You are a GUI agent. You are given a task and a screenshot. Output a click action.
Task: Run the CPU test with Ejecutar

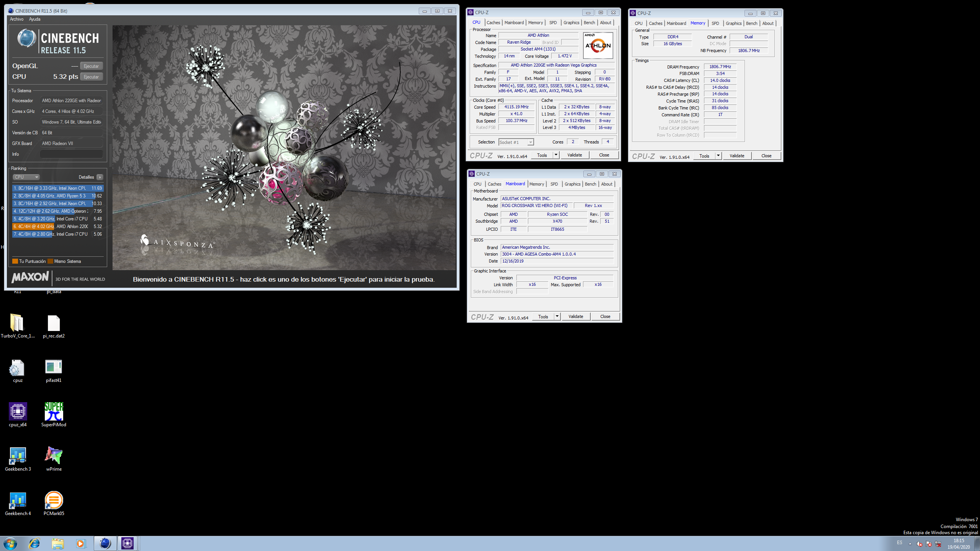click(91, 77)
